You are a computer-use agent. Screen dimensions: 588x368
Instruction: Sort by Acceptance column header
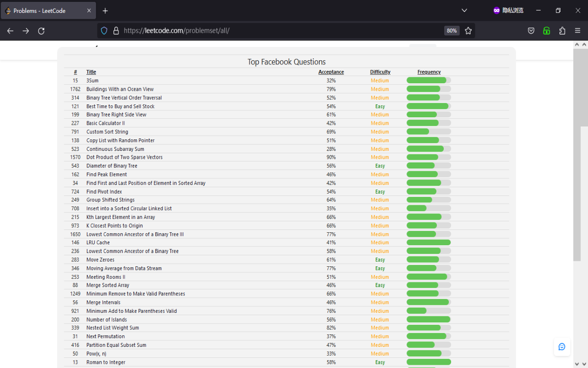click(x=331, y=72)
